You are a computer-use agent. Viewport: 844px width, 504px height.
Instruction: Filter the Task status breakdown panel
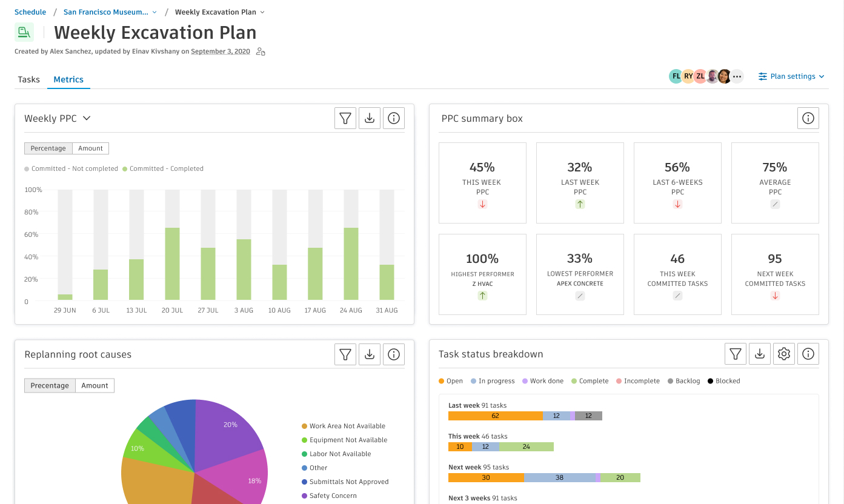[736, 354]
